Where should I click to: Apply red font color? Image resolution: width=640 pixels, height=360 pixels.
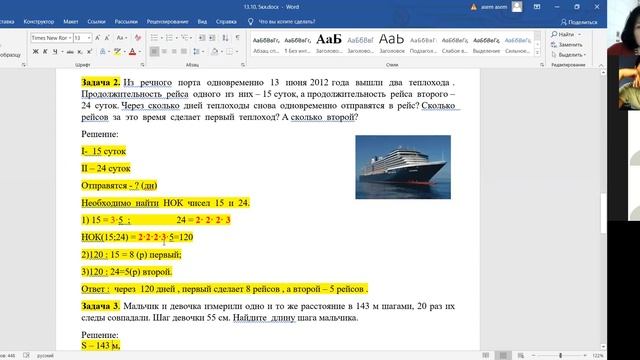coord(132,52)
